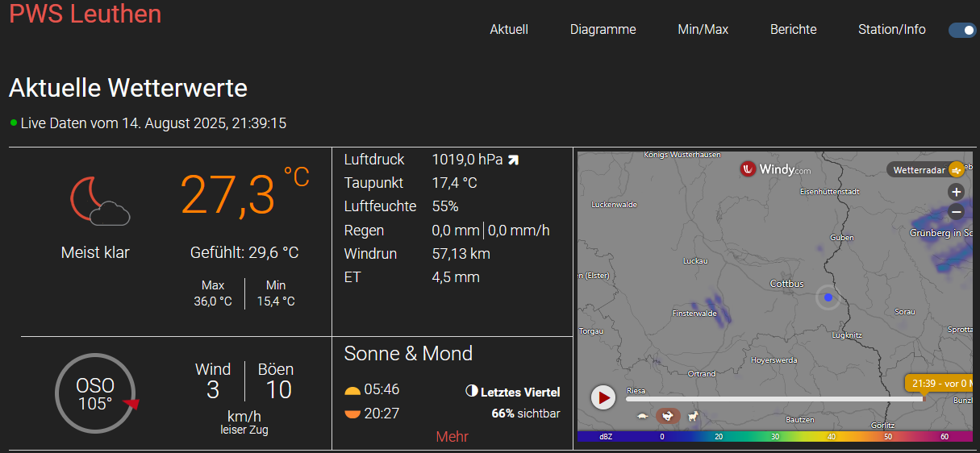Zoom in on the radar map
Image resolution: width=980 pixels, height=453 pixels.
tap(956, 192)
